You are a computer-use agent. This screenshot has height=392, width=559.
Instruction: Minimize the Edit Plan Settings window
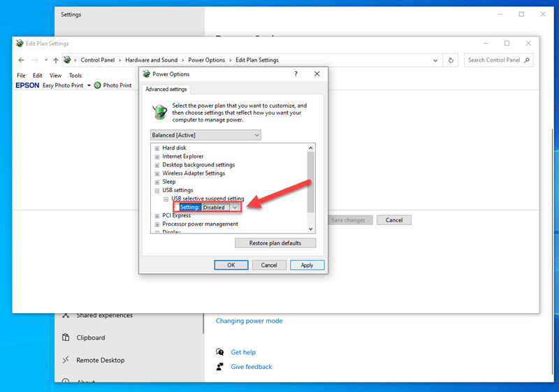486,43
